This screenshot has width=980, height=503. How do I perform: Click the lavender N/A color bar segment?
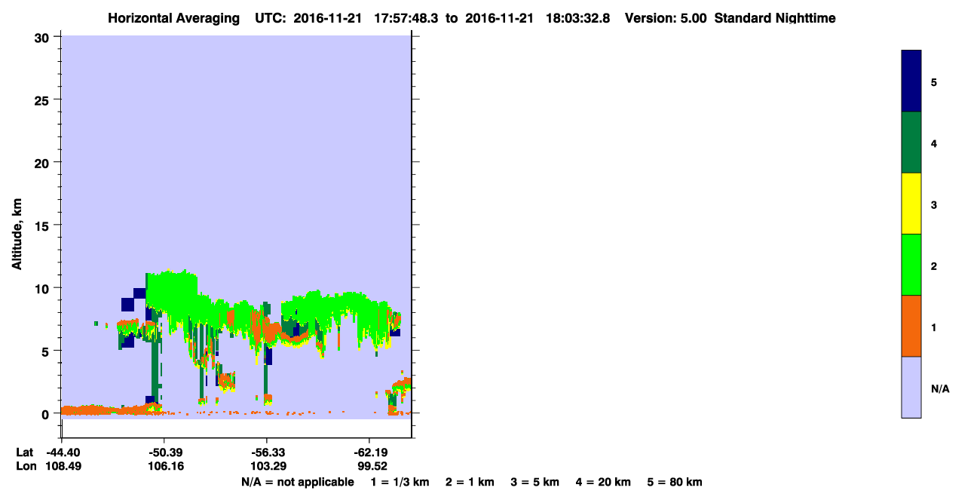click(911, 387)
